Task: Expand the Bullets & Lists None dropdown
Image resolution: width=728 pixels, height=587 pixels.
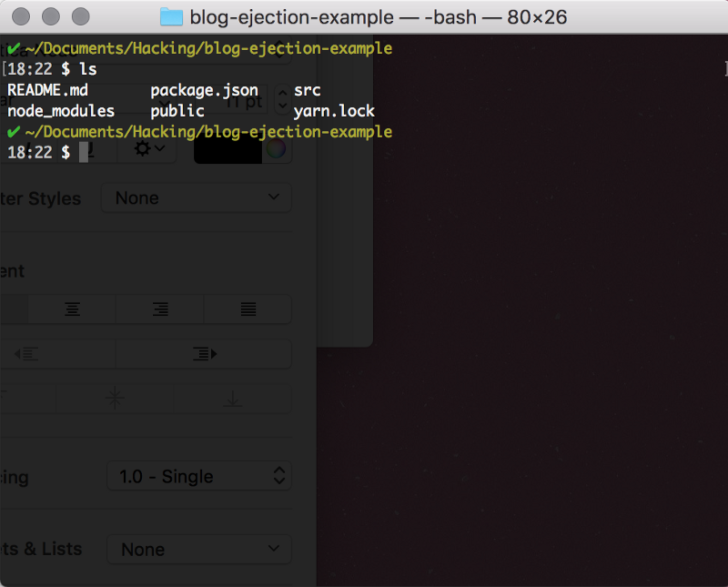Action: click(199, 549)
